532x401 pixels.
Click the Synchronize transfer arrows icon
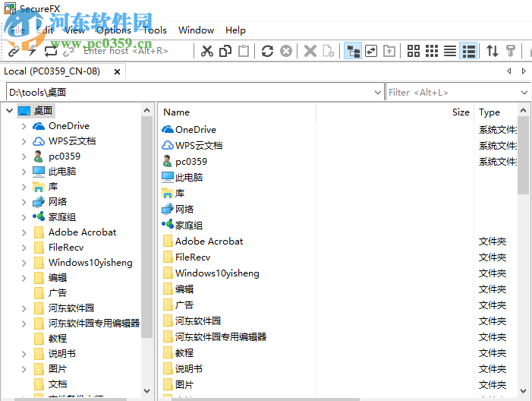click(371, 52)
